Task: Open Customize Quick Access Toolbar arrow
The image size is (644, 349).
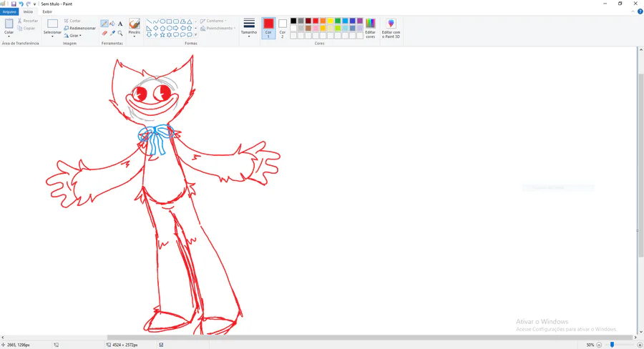Action: [34, 4]
